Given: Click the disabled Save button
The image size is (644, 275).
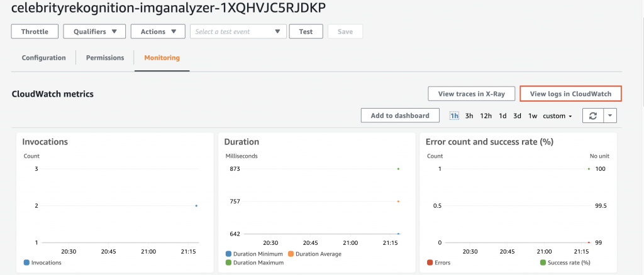Looking at the screenshot, I should tap(345, 31).
